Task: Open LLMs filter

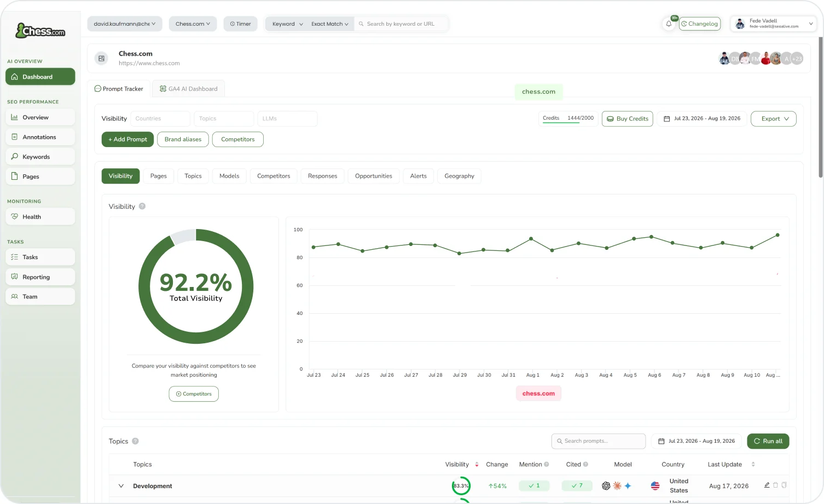Action: (287, 119)
